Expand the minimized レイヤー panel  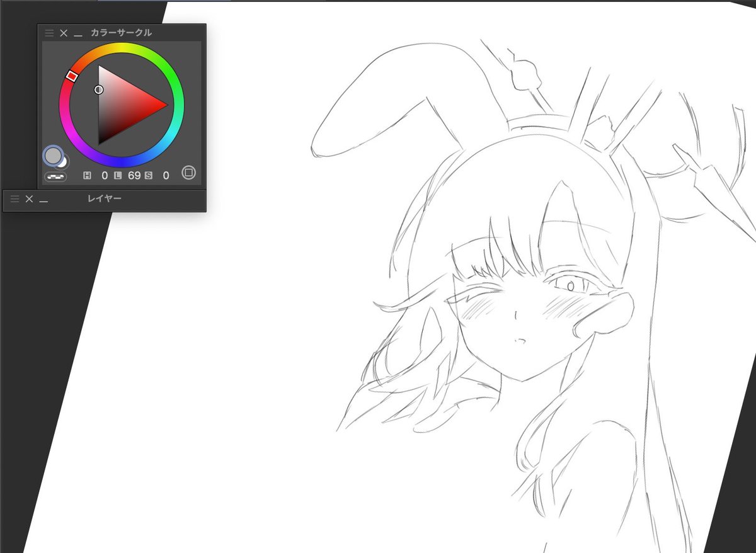[x=43, y=201]
